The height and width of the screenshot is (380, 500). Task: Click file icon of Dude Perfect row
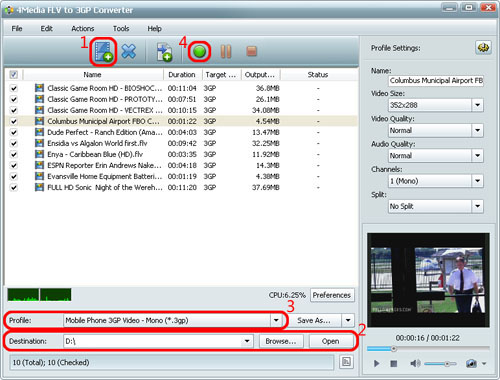click(39, 132)
